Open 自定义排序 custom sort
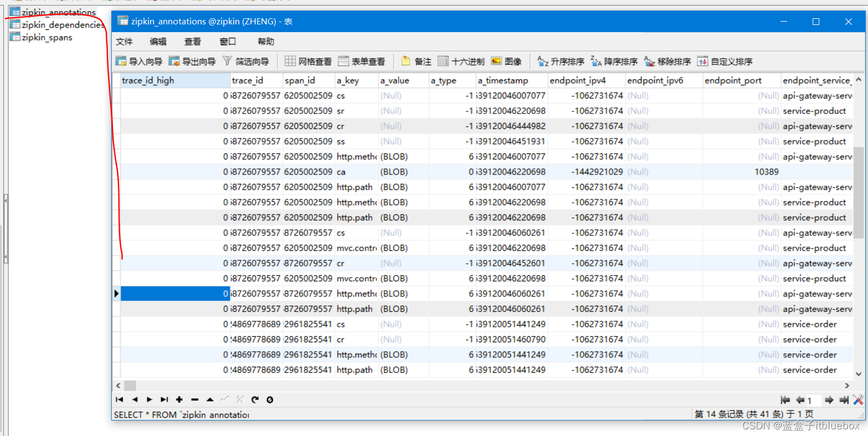Image resolution: width=868 pixels, height=436 pixels. (725, 61)
